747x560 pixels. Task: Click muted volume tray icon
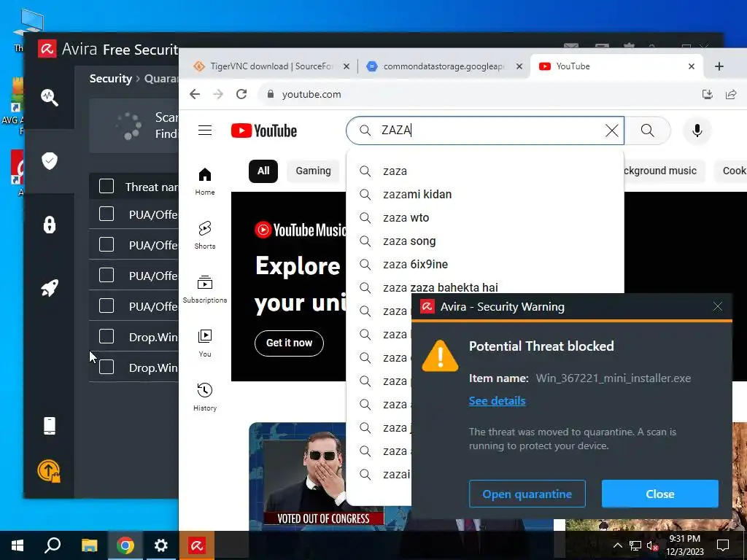tap(652, 545)
